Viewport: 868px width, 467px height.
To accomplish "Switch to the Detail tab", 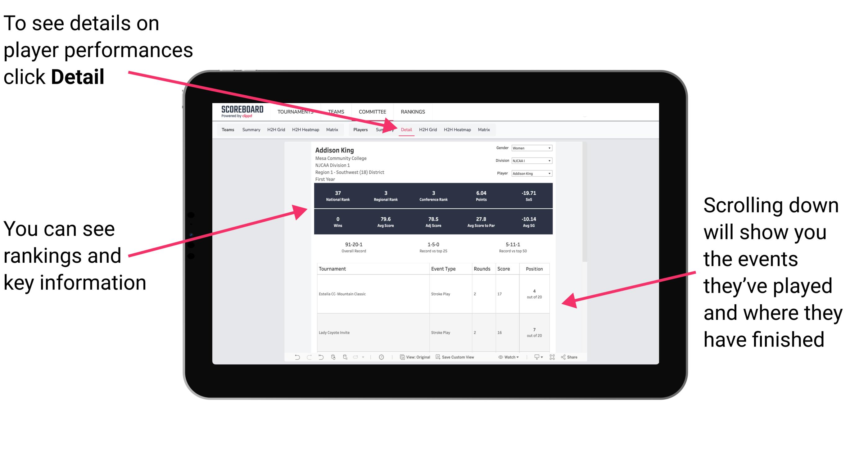I will (405, 129).
